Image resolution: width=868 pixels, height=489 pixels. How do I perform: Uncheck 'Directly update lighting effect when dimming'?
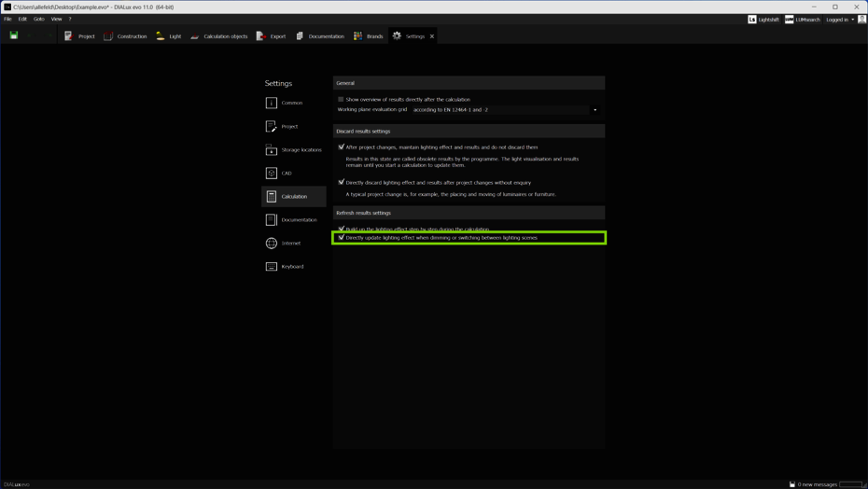(x=341, y=237)
